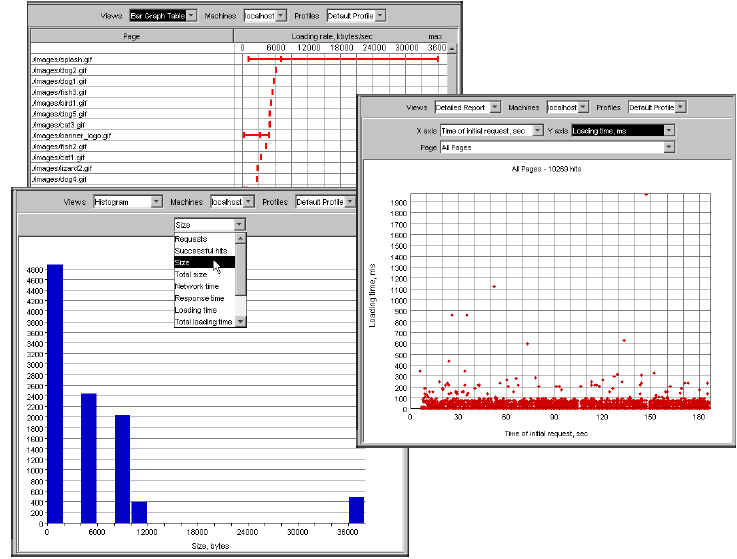Open Profiles dropdown in Detailed Report window
Screen dimensions: 737x559
pyautogui.click(x=657, y=107)
